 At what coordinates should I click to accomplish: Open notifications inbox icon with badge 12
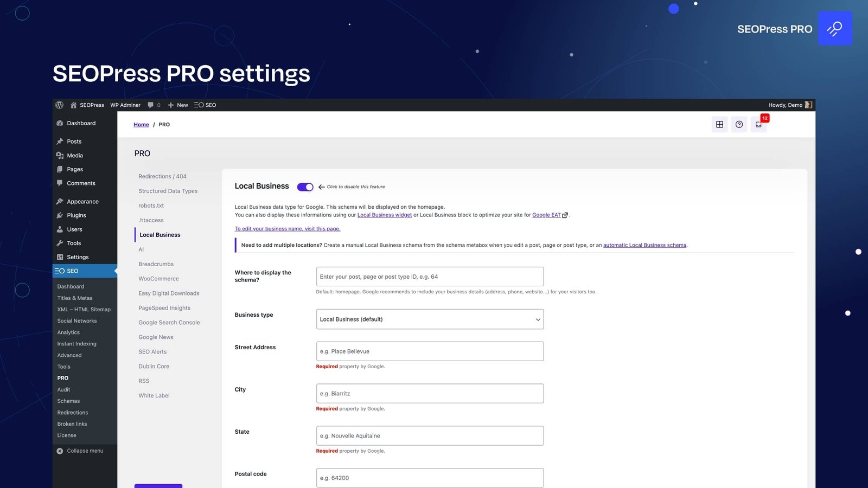(758, 125)
